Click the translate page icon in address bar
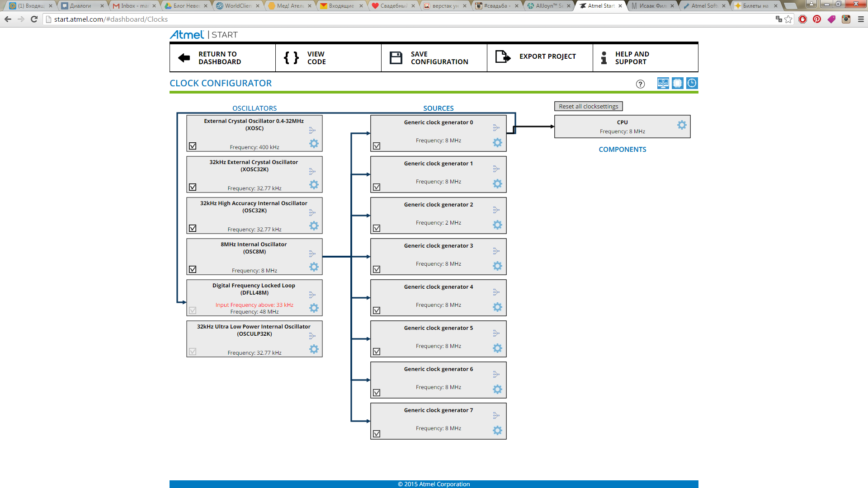This screenshot has width=868, height=488. tap(778, 19)
